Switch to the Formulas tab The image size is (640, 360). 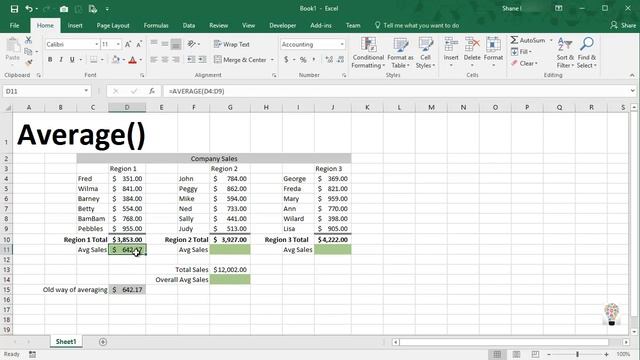tap(156, 25)
